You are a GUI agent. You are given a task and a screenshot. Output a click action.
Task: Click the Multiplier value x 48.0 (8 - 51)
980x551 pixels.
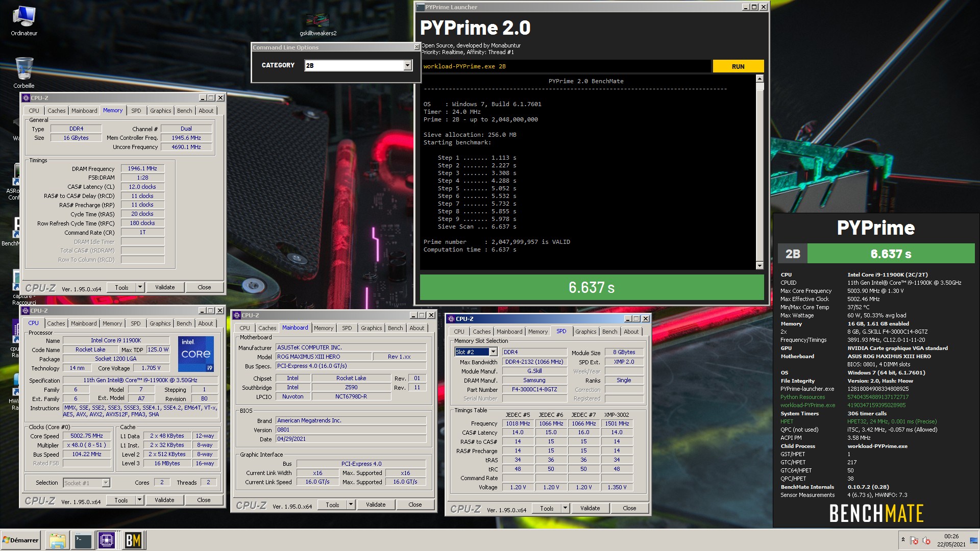[87, 445]
